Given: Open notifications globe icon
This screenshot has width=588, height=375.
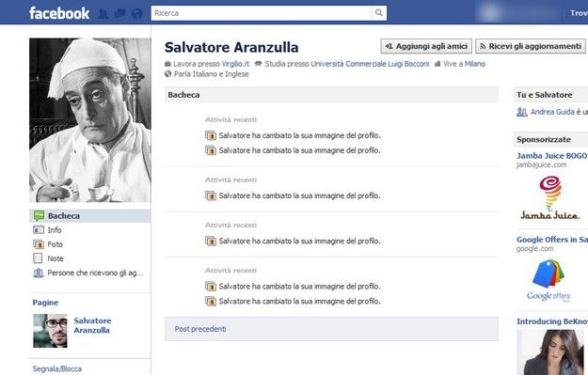Looking at the screenshot, I should pos(136,14).
